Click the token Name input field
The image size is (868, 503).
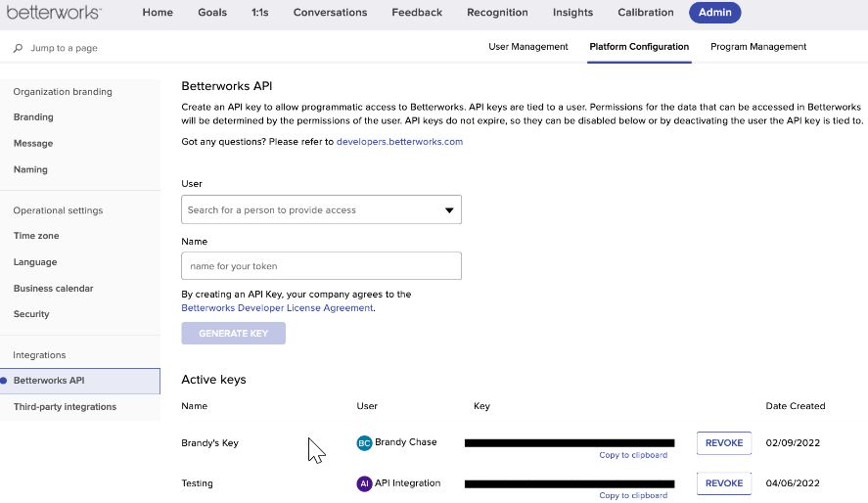click(321, 266)
